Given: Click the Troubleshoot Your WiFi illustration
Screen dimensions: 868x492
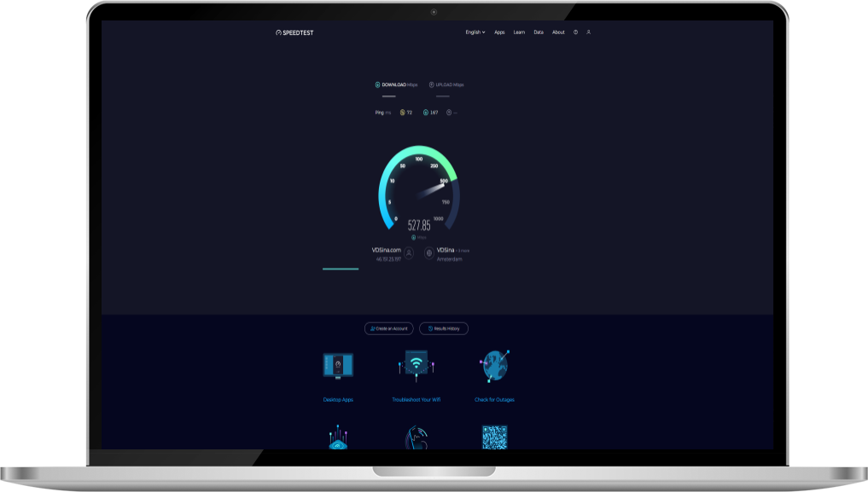Looking at the screenshot, I should pos(417,365).
